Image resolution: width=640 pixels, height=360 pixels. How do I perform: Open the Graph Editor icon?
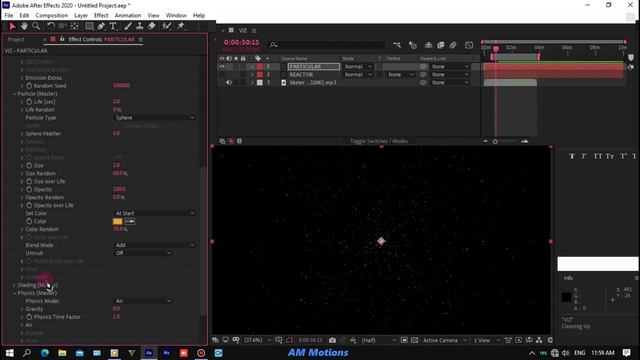point(469,45)
